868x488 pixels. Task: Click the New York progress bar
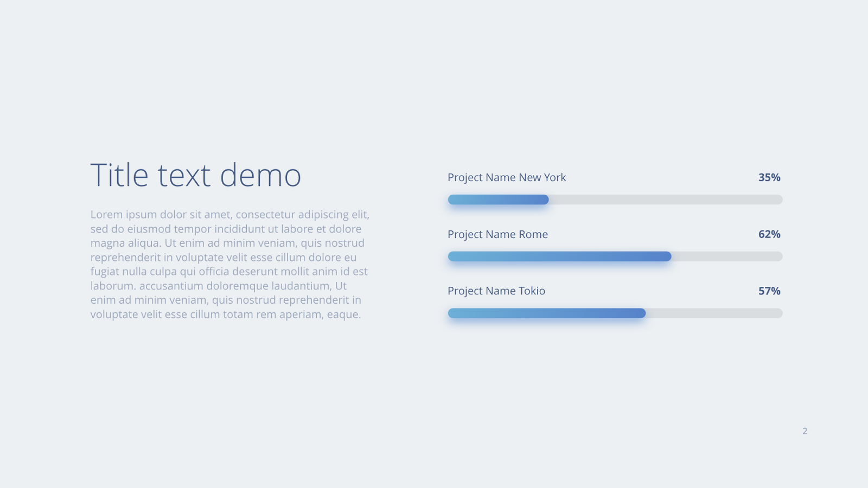(615, 200)
